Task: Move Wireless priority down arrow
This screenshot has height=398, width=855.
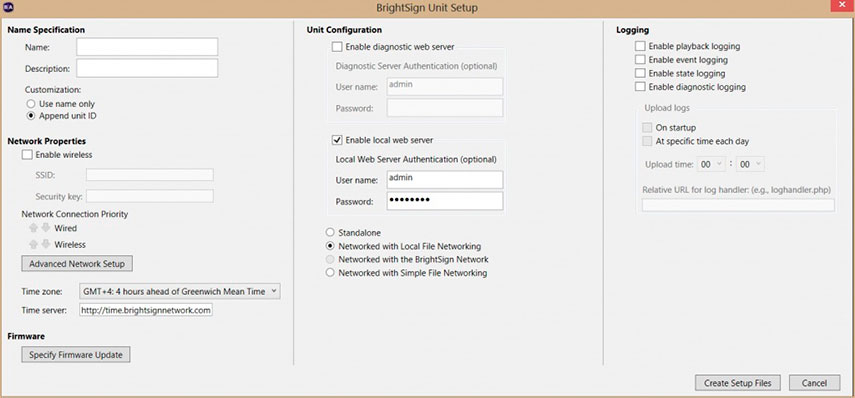Action: click(46, 244)
